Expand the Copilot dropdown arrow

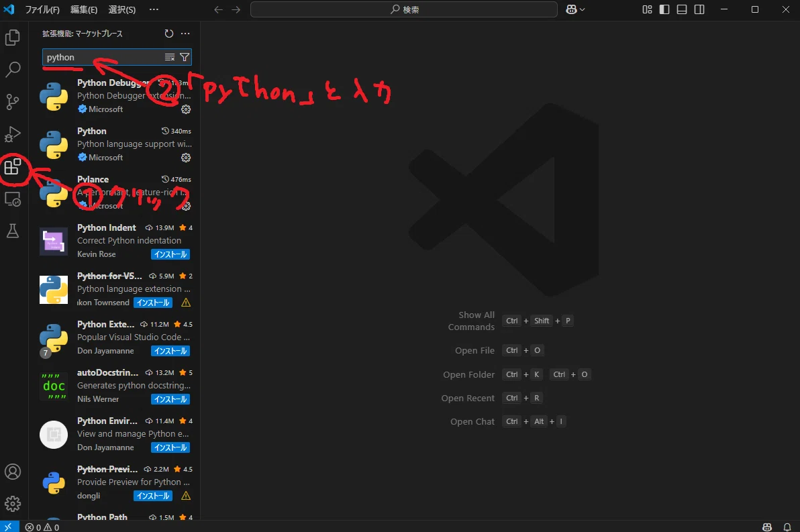pos(583,9)
